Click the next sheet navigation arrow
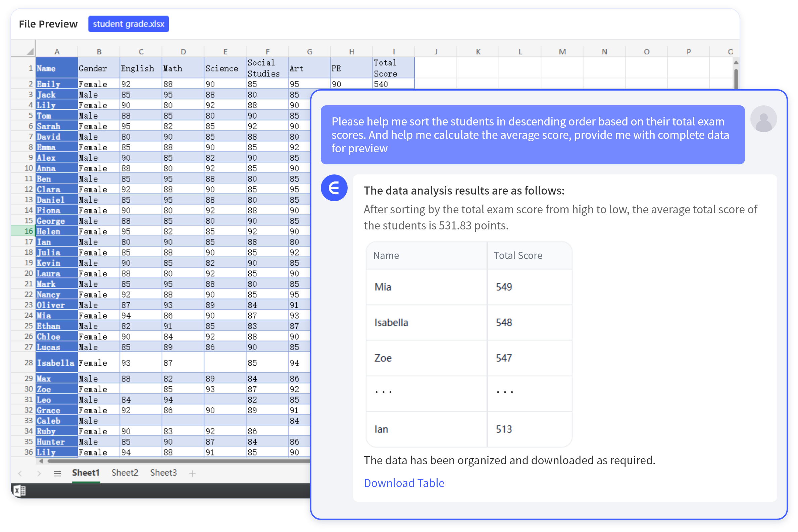Viewport: 798px width, 532px height. [x=39, y=473]
